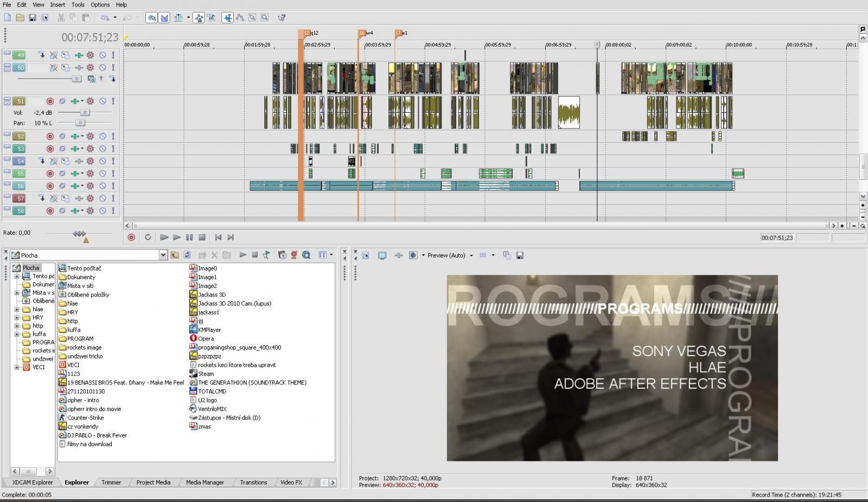Save the project with the floppy icon
The height and width of the screenshot is (502, 868).
(33, 18)
